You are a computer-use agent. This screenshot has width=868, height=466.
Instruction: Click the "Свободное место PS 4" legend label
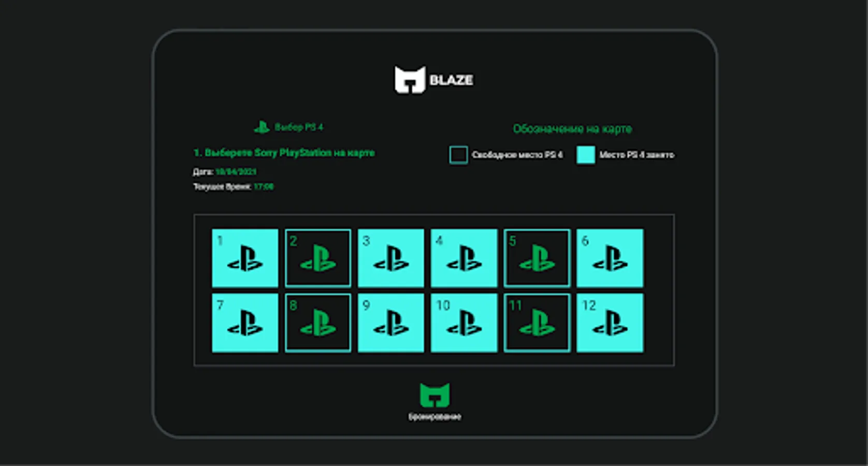(517, 155)
